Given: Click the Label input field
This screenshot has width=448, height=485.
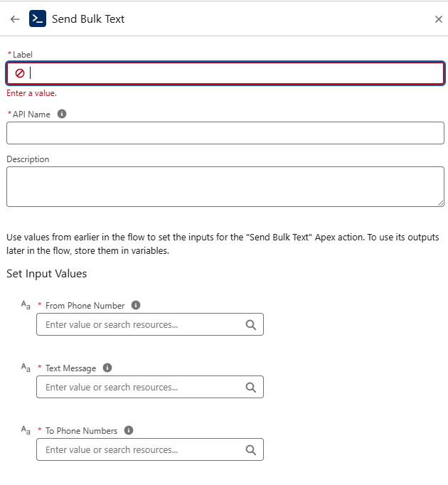Looking at the screenshot, I should click(235, 73).
